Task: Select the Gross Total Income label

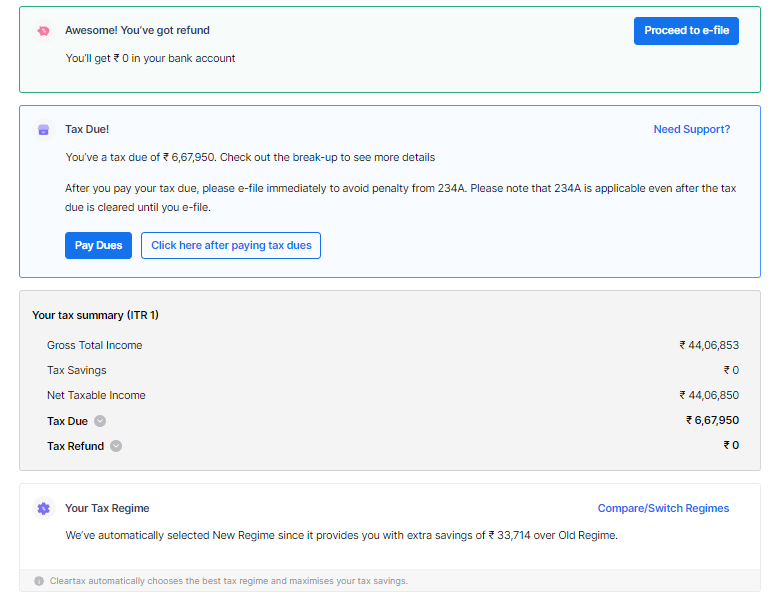Action: pyautogui.click(x=94, y=345)
